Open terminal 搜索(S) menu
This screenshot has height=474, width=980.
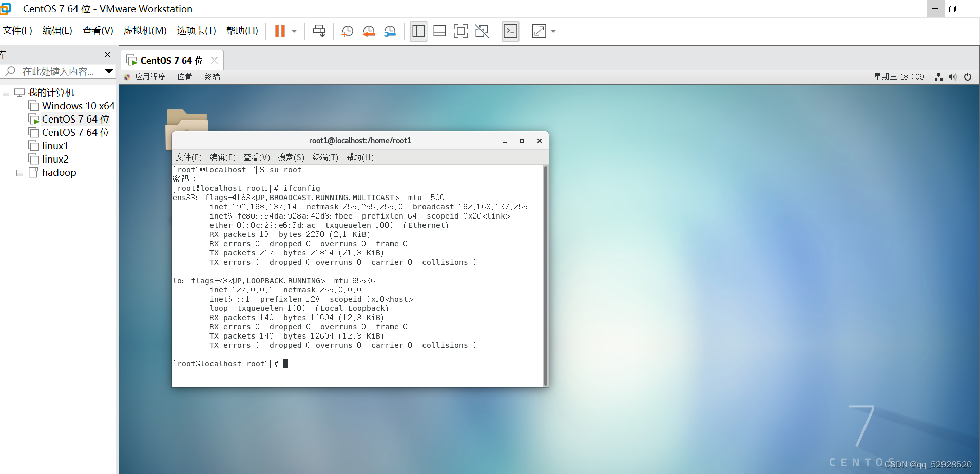click(291, 157)
